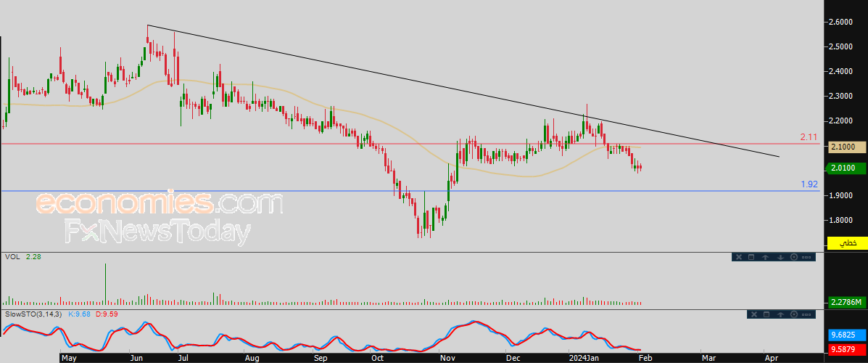Click the D:9.59 stochastic reading
The image size is (868, 363).
106,314
